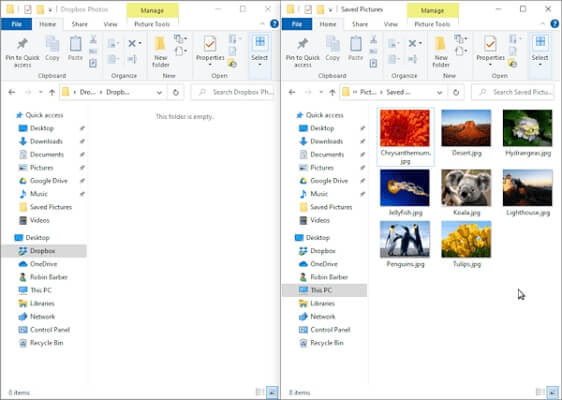Go back in Dropbox Photos window navigation
Image resolution: width=562 pixels, height=400 pixels.
12,92
